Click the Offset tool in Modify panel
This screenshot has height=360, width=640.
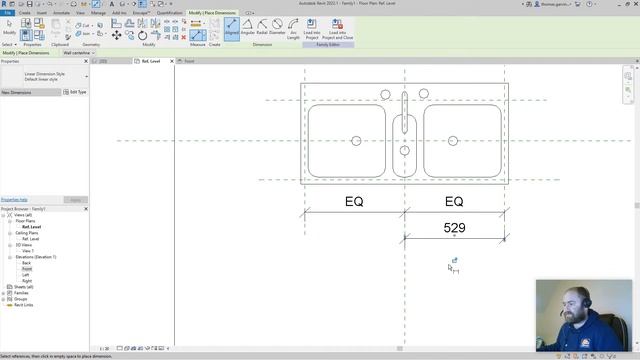click(x=129, y=23)
